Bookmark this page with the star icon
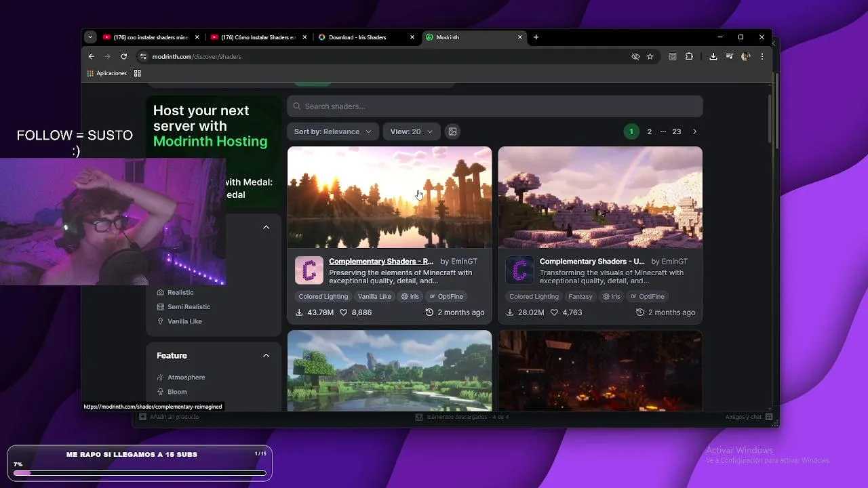The height and width of the screenshot is (488, 868). [x=650, y=56]
